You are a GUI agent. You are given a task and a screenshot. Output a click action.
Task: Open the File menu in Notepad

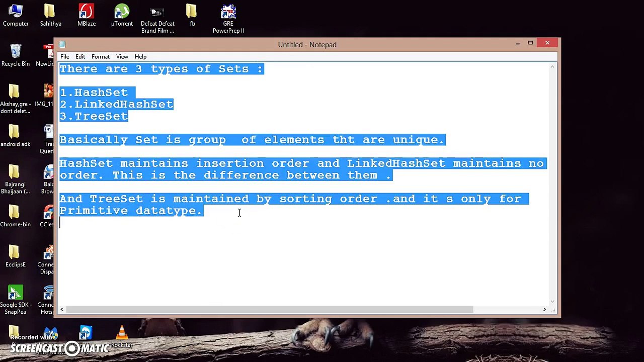[65, 57]
